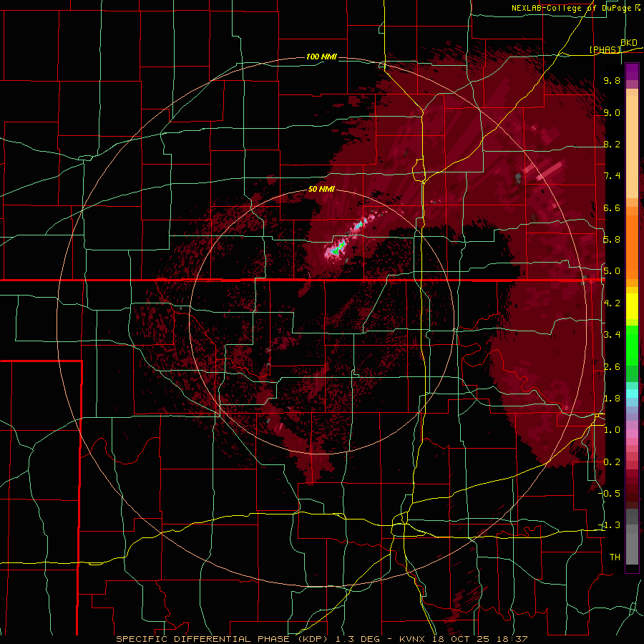Pick the bright green color bar segment
The height and width of the screenshot is (644, 644).
[632, 344]
